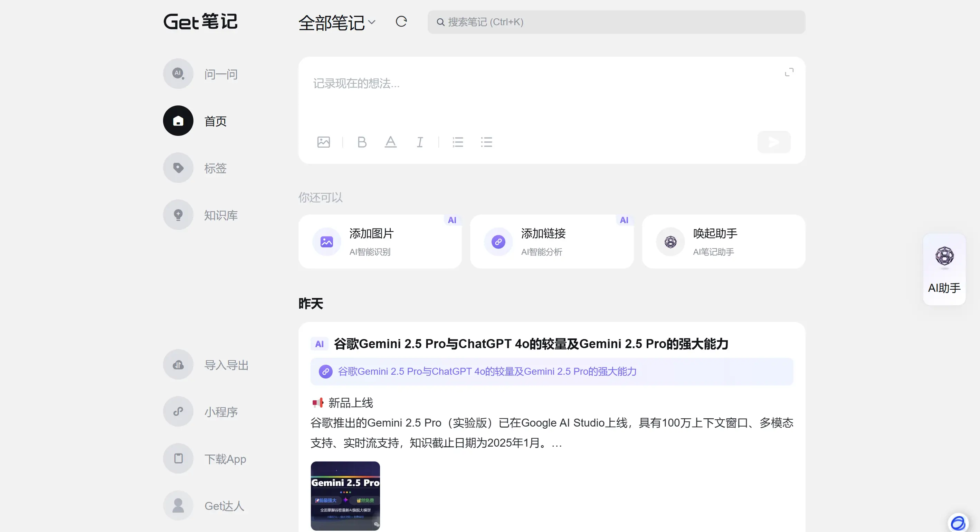This screenshot has width=980, height=532.
Task: Click the Get笔记 logo
Action: pyautogui.click(x=200, y=21)
